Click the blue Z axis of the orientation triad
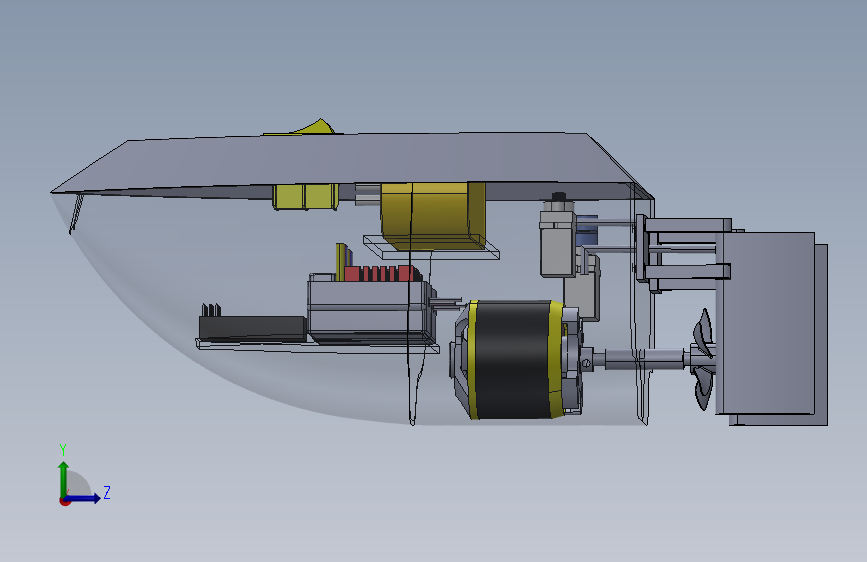This screenshot has height=562, width=867. 85,498
